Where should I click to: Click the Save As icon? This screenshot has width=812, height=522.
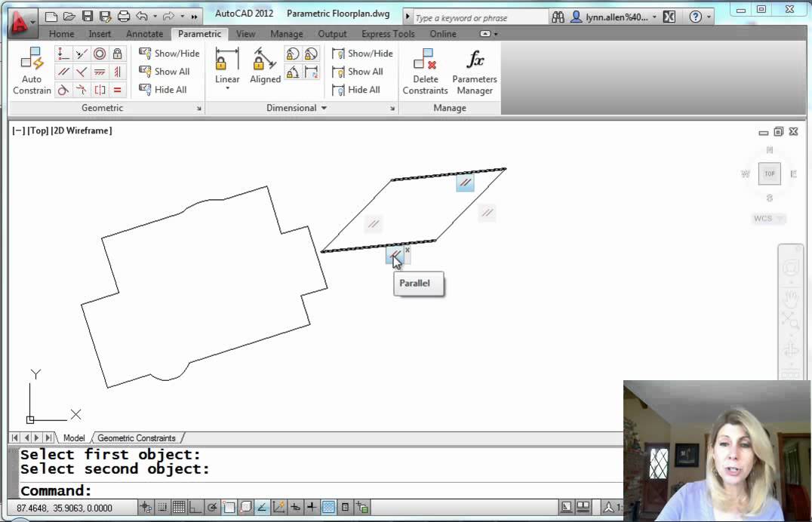(105, 17)
